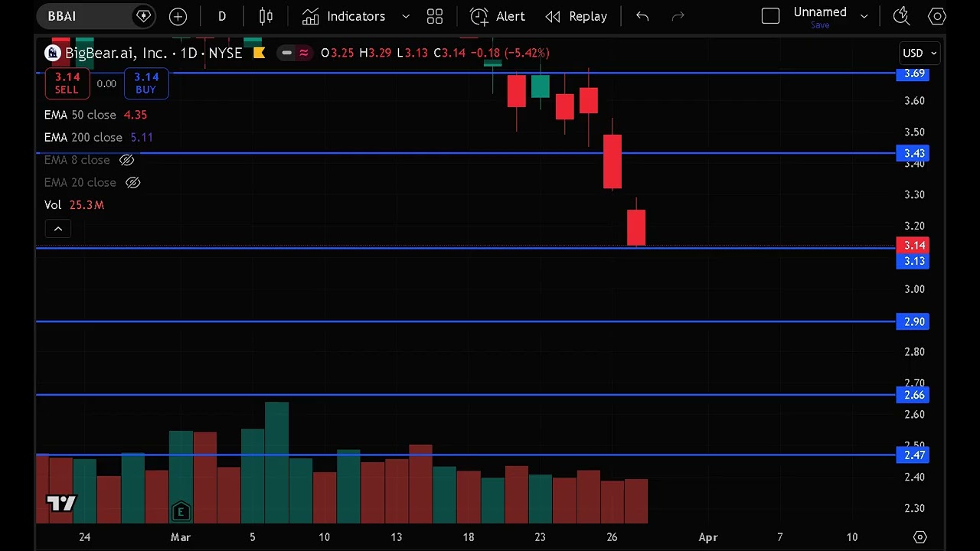
Task: Select Vol 25.3M indicator legend
Action: (74, 205)
